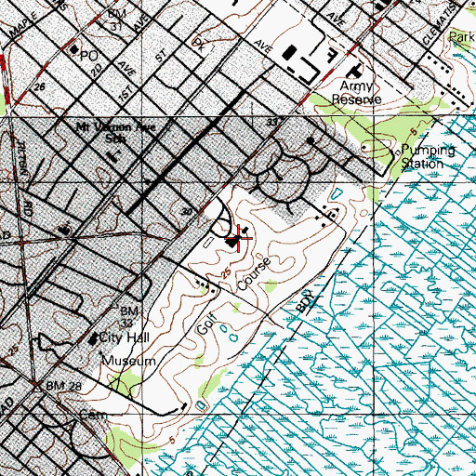Click the Park label in the corner
The height and width of the screenshot is (476, 476).
(x=462, y=37)
